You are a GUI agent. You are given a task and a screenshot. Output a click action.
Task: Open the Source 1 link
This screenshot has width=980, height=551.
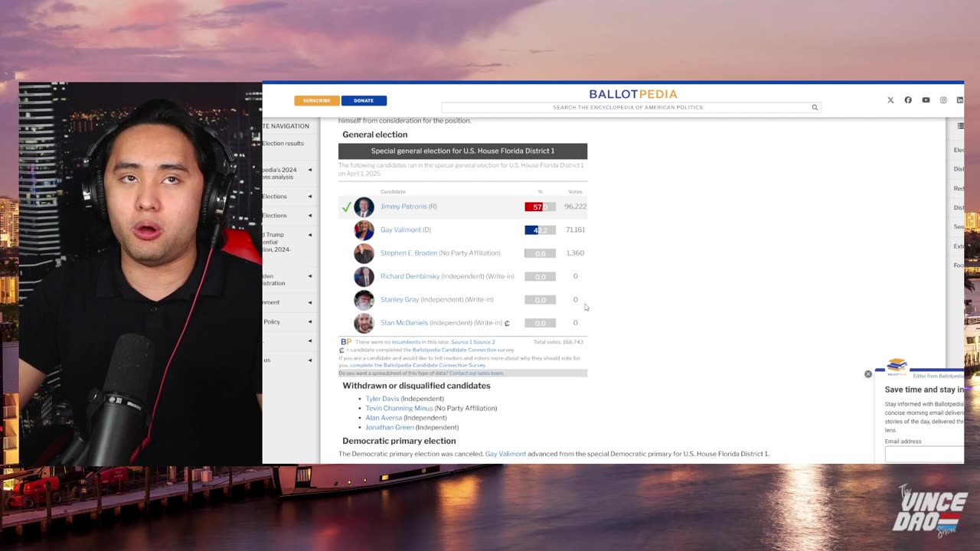tap(460, 342)
